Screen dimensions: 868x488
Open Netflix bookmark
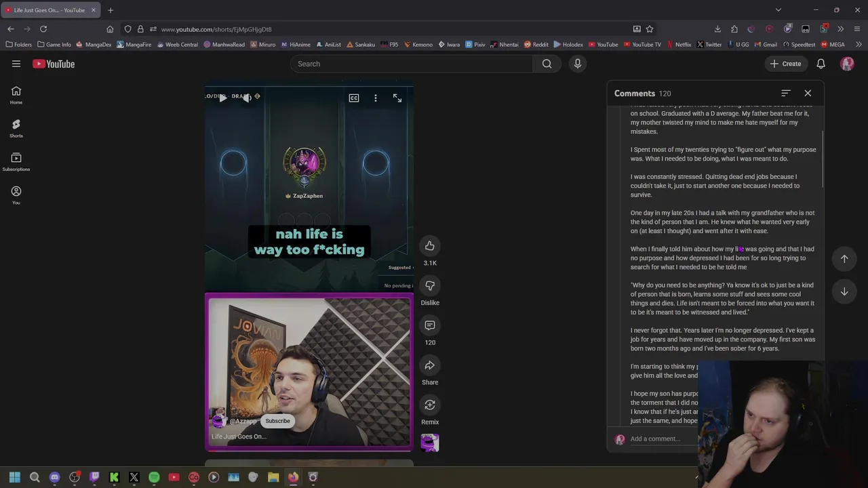(679, 45)
